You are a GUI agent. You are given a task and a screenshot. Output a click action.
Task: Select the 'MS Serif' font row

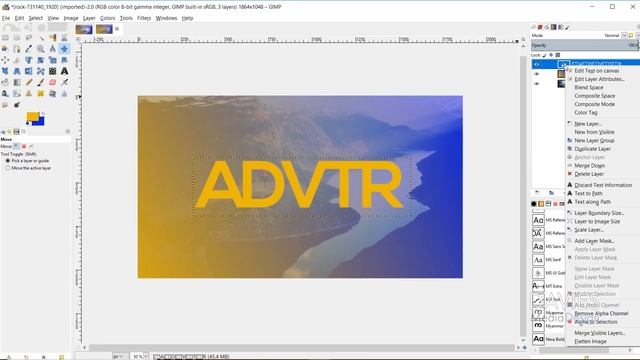(548, 260)
